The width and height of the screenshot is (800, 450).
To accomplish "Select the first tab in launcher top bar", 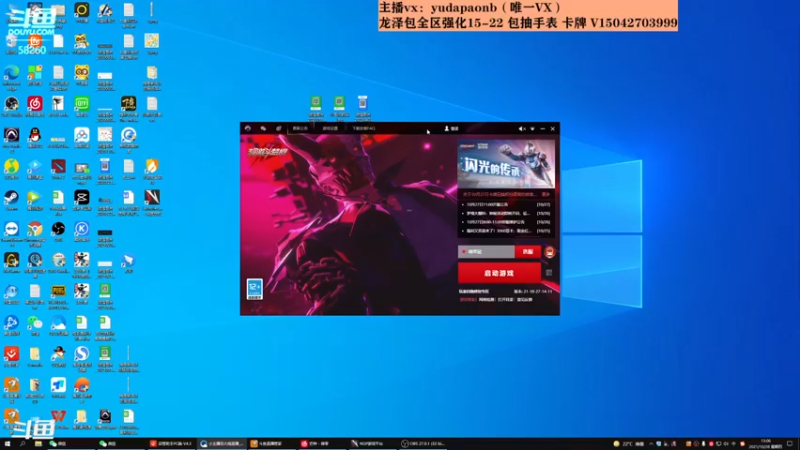I will [x=300, y=129].
